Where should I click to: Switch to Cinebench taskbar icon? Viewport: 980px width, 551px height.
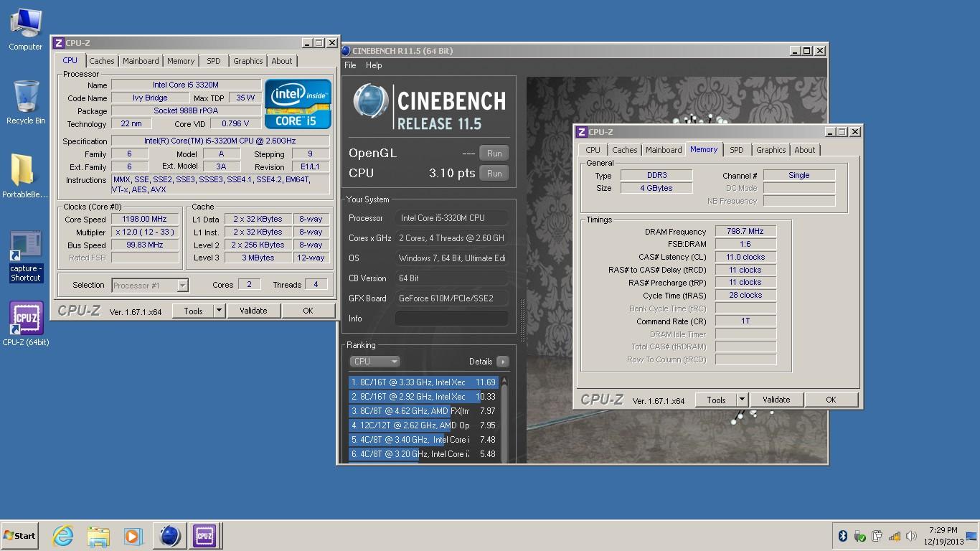pos(169,536)
